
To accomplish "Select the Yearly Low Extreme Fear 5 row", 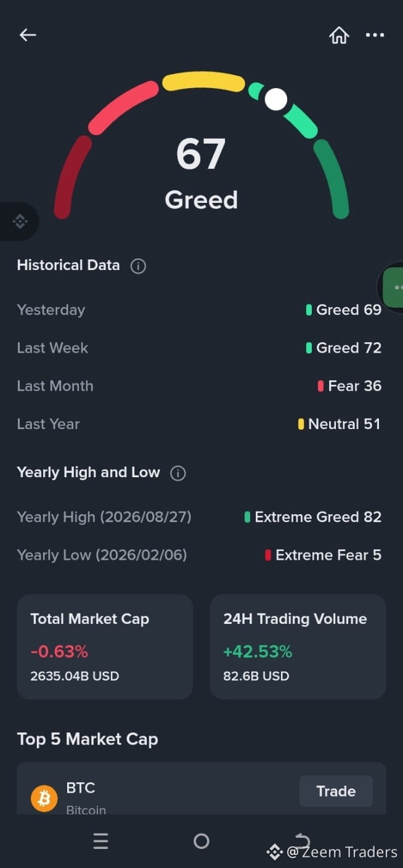I will click(x=199, y=555).
